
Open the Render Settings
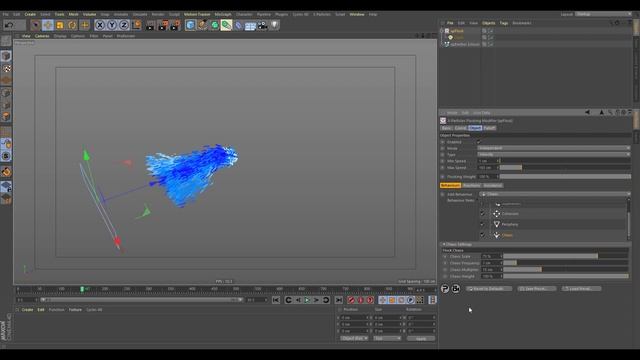[x=175, y=25]
